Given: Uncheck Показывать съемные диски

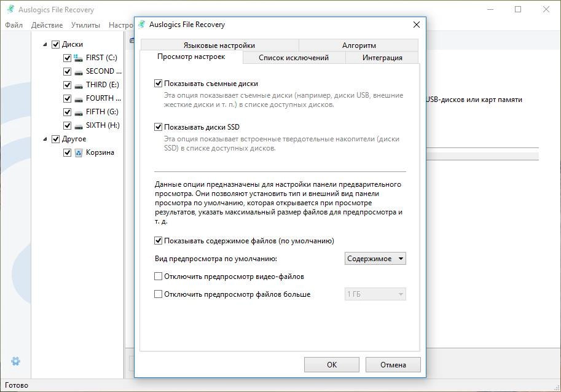Looking at the screenshot, I should [x=158, y=84].
